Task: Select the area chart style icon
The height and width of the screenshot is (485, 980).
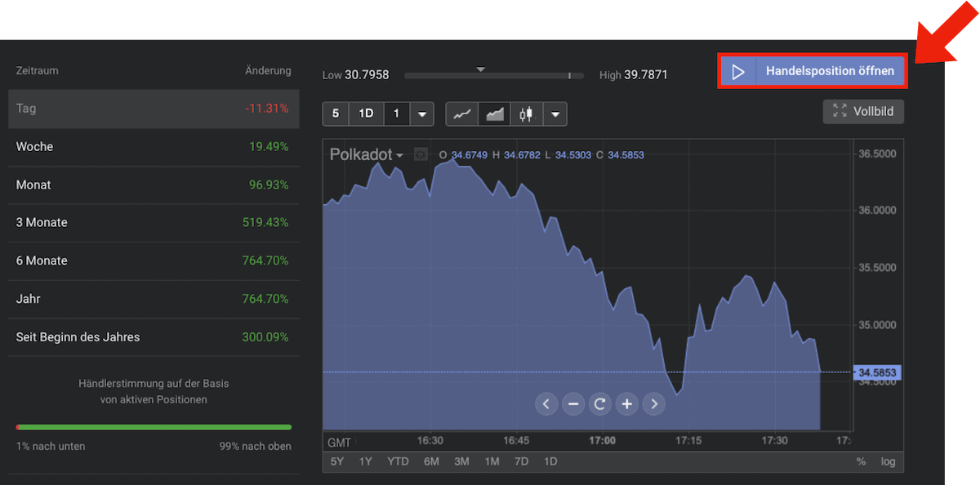Action: (495, 114)
